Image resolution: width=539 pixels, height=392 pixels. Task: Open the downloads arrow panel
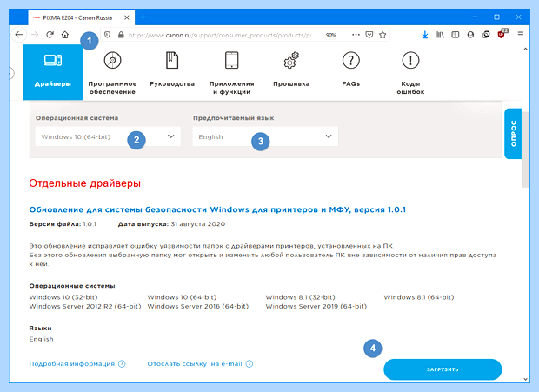(x=425, y=35)
